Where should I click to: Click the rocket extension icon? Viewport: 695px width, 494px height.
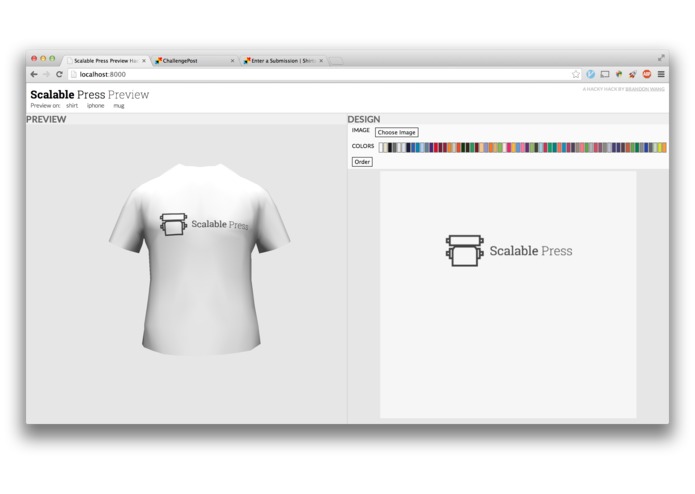633,74
